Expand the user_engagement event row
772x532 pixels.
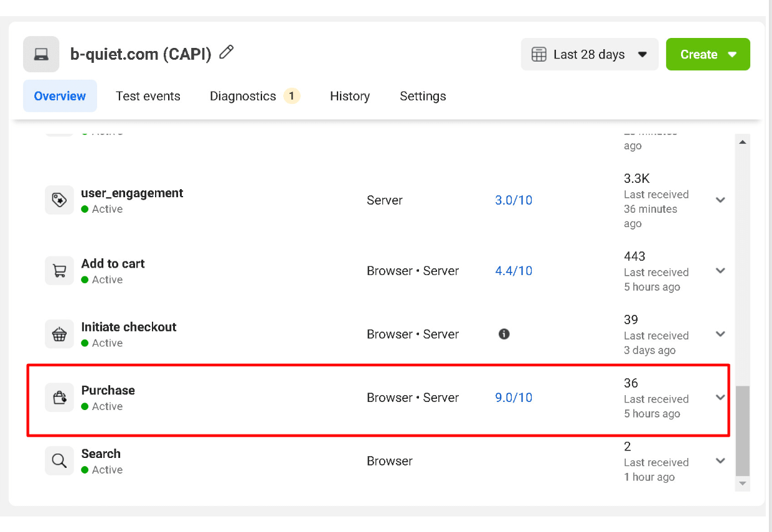(720, 200)
